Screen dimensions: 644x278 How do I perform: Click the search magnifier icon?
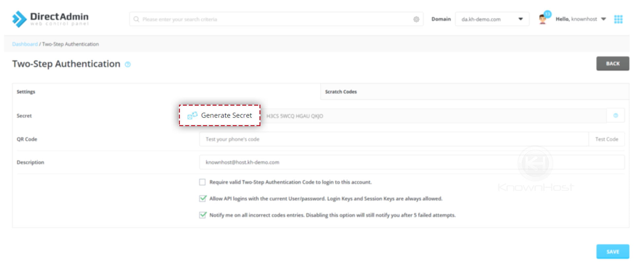(x=136, y=19)
